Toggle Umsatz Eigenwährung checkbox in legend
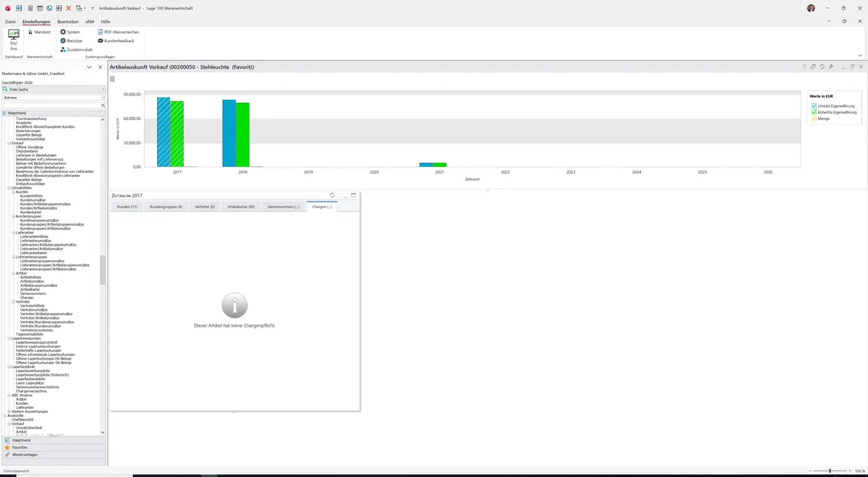The image size is (868, 477). click(x=814, y=106)
